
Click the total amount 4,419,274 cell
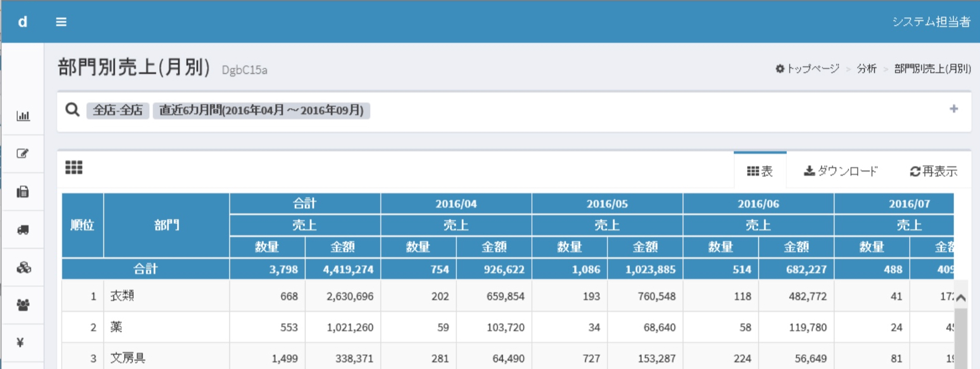(x=343, y=269)
